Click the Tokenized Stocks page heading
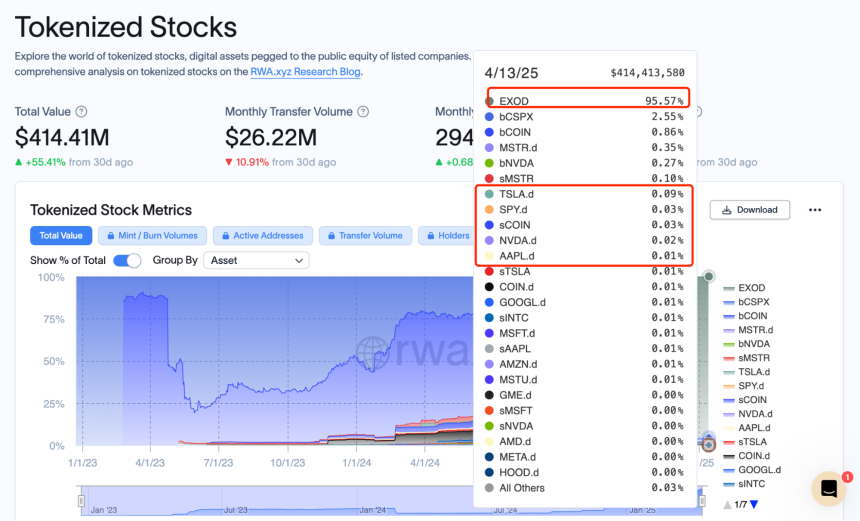This screenshot has height=521, width=860. click(126, 27)
